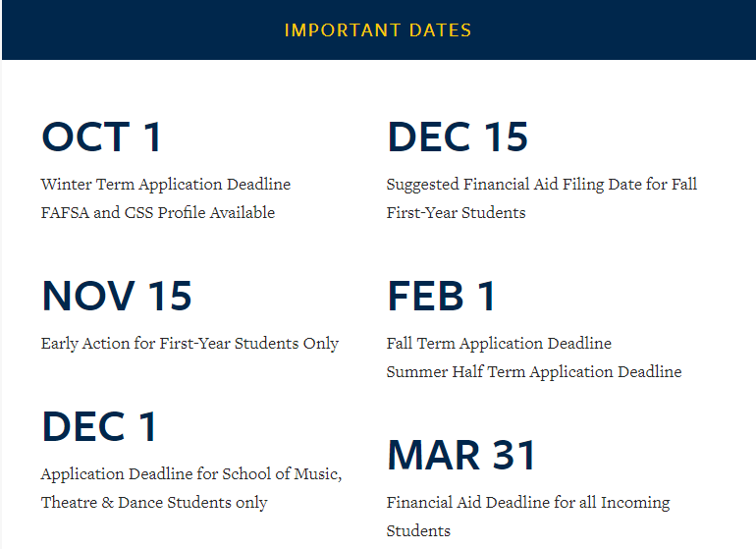The height and width of the screenshot is (549, 756).
Task: Click the FEB 1 date heading
Action: click(x=442, y=297)
